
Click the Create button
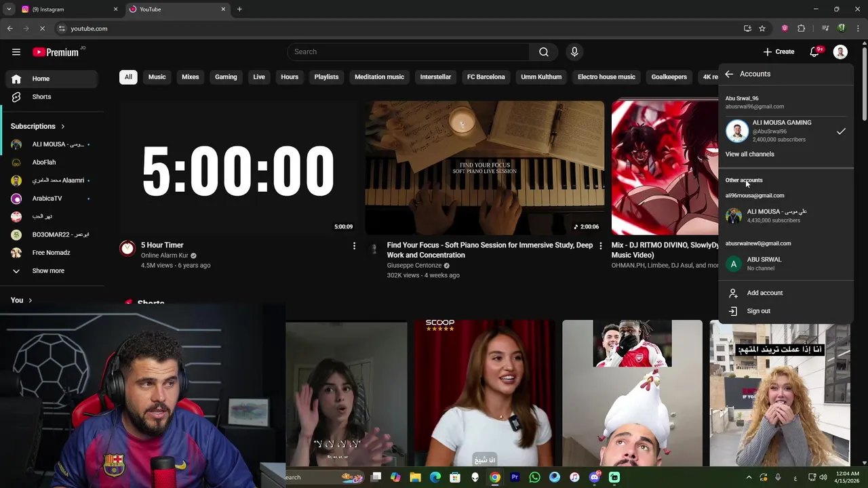pyautogui.click(x=778, y=52)
